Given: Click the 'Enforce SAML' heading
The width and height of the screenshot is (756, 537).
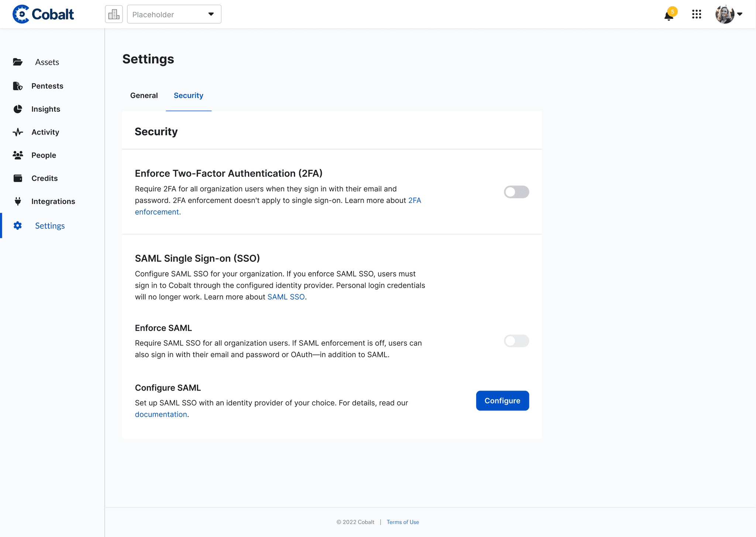Looking at the screenshot, I should point(163,328).
